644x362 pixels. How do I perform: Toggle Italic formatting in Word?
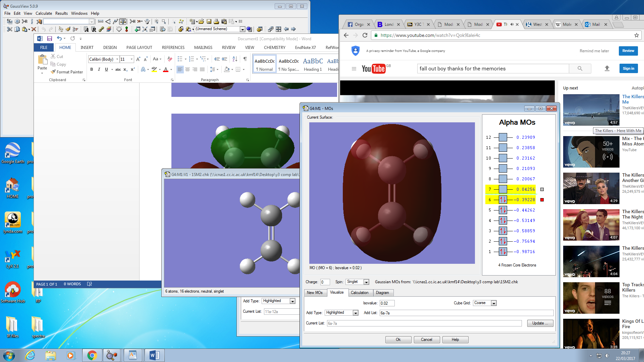[99, 69]
